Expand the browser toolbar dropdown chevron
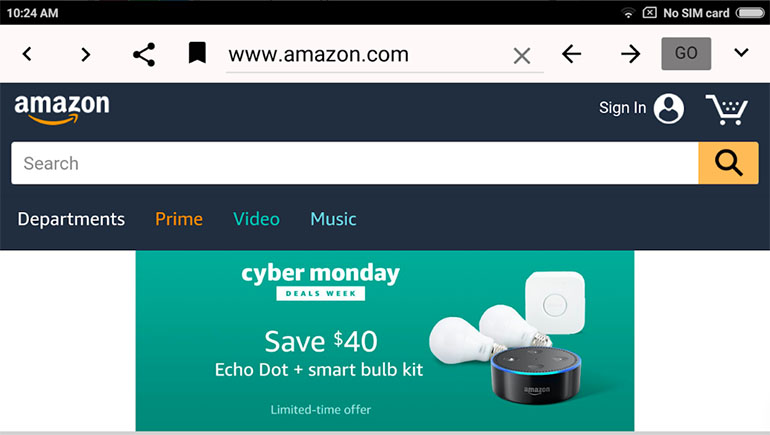 [741, 52]
